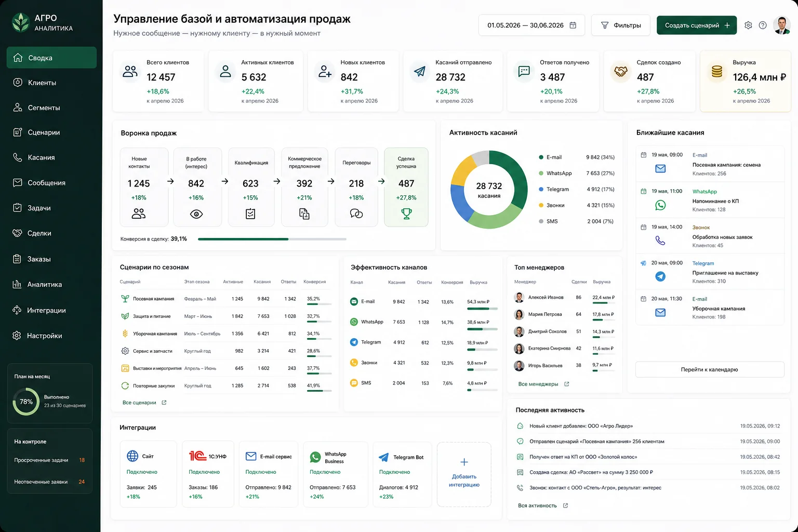Image resolution: width=798 pixels, height=532 pixels.
Task: Click the user profile avatar photo
Action: coord(781,25)
